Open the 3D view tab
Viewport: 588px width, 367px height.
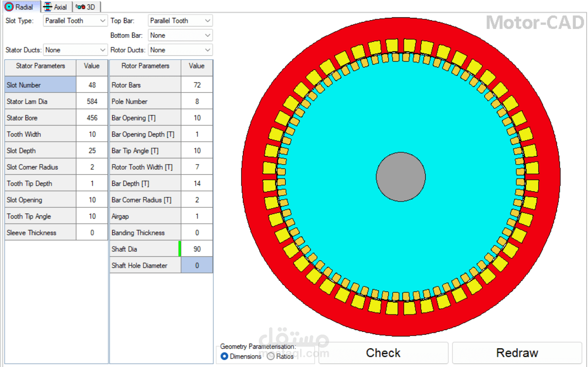(x=86, y=7)
